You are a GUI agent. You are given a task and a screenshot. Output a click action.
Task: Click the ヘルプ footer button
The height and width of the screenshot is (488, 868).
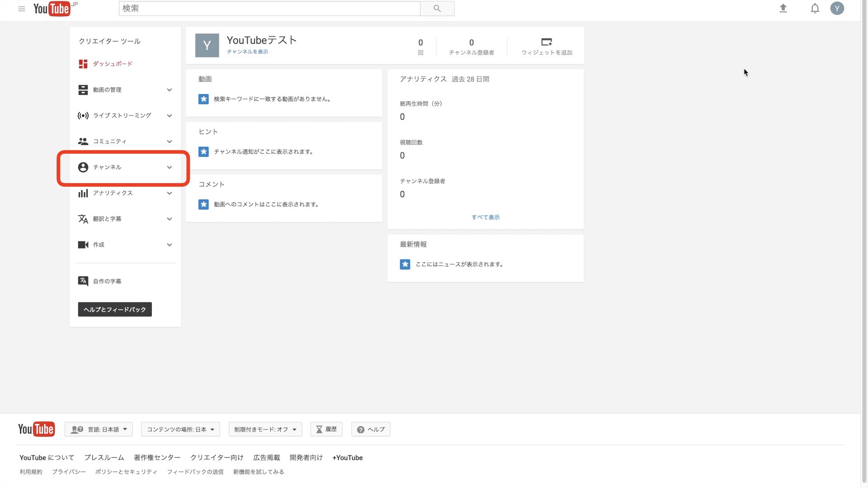(371, 429)
